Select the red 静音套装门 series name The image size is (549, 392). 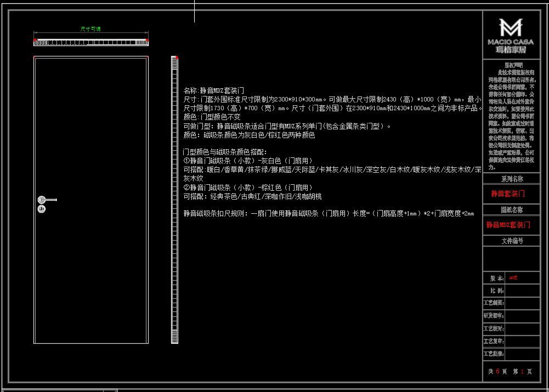tap(507, 194)
